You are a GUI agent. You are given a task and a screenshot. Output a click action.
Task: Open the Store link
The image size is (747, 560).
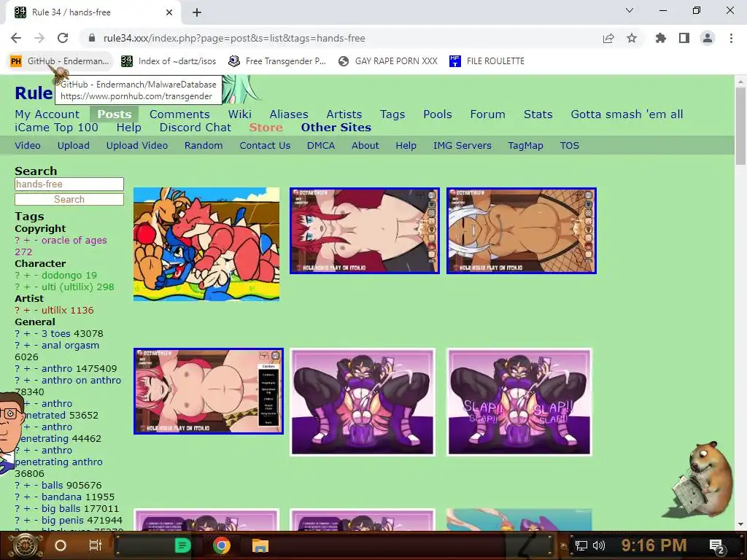[266, 128]
